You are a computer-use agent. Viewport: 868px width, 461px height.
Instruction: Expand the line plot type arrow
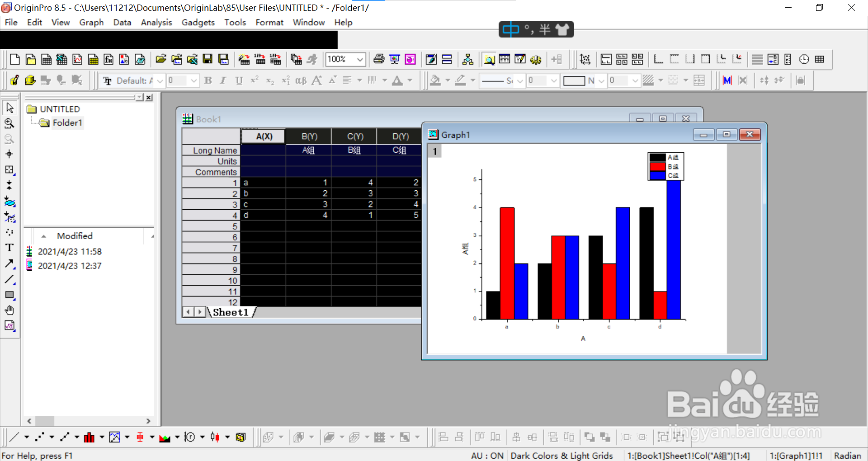tap(27, 437)
